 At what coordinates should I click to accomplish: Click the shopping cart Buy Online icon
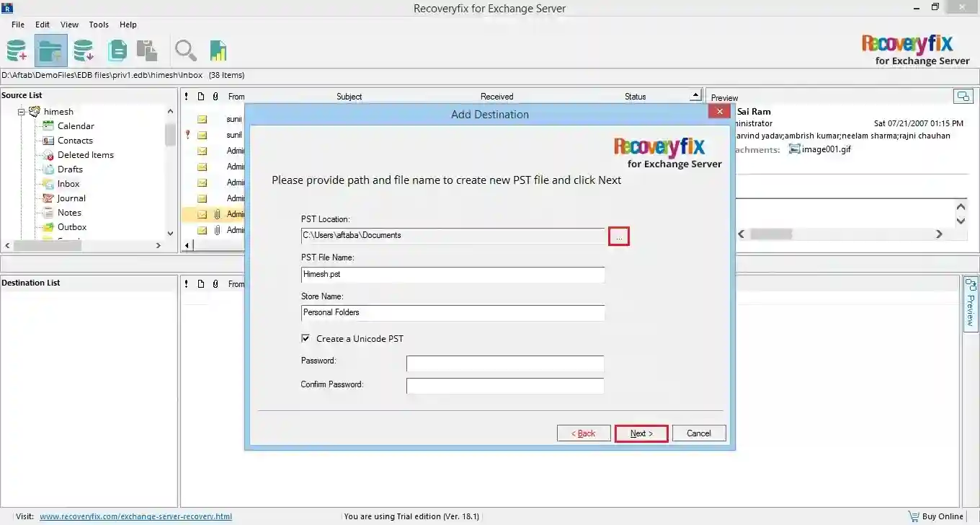pyautogui.click(x=914, y=516)
